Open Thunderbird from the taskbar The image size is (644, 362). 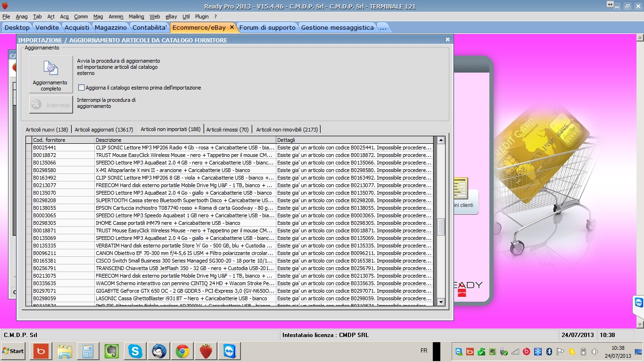click(159, 351)
